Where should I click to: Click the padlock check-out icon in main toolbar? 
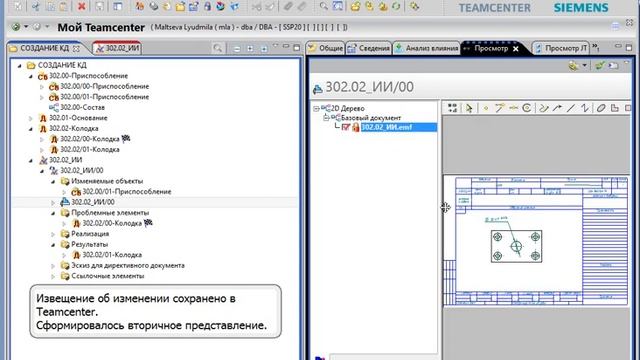pyautogui.click(x=207, y=6)
